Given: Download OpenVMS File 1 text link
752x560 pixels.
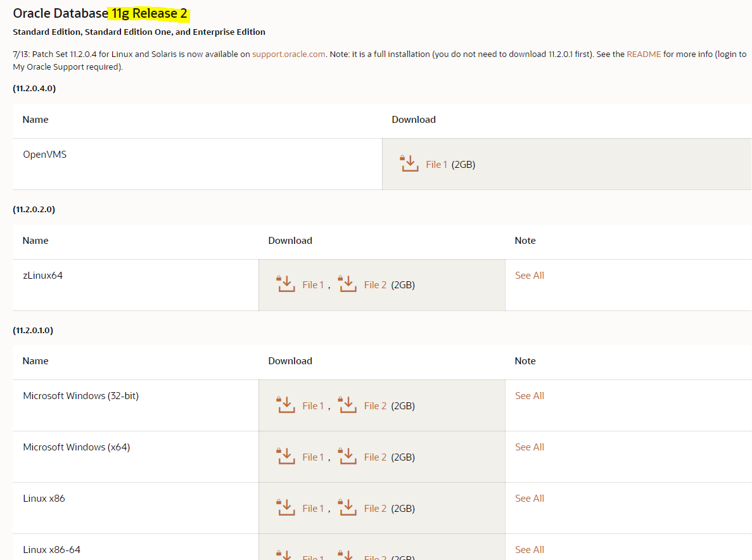Looking at the screenshot, I should click(437, 165).
